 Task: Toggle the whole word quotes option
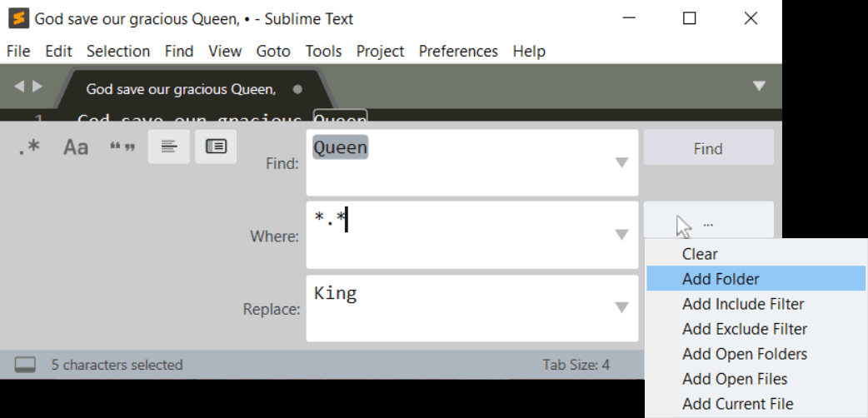pos(122,147)
